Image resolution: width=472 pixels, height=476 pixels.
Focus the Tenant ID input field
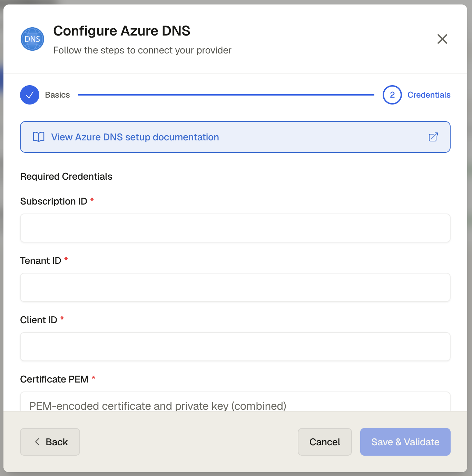point(235,287)
